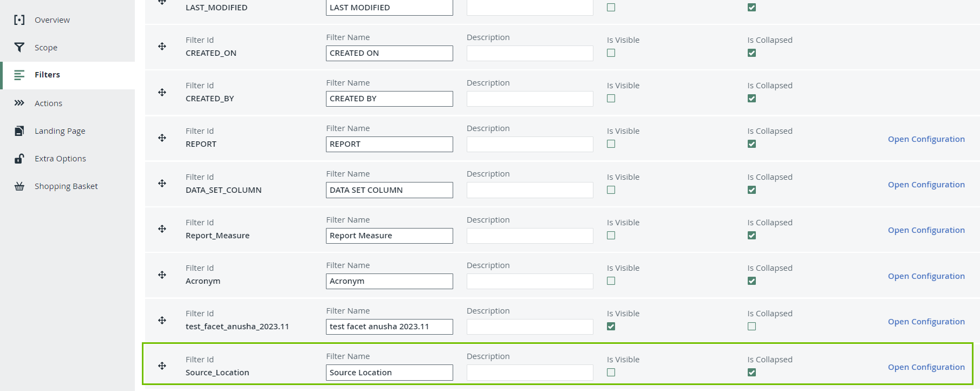
Task: Open Configuration for the REPORT filter
Action: point(926,139)
